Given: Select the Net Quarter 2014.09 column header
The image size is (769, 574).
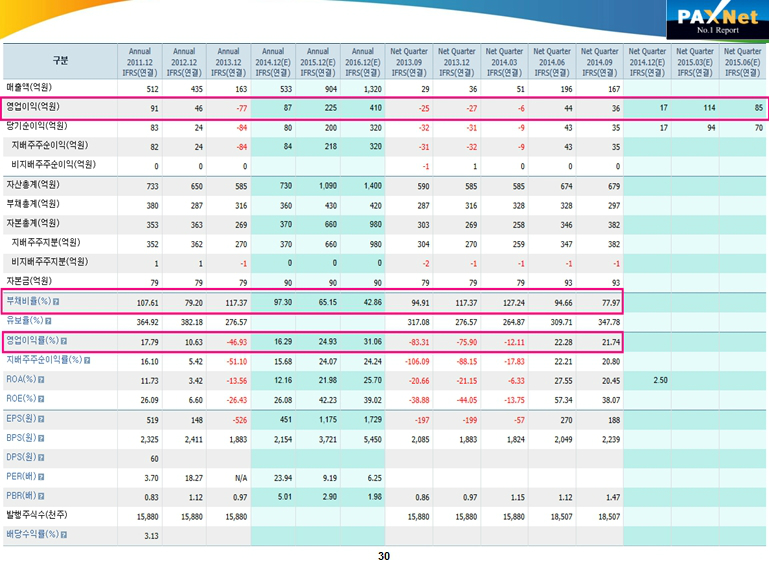Looking at the screenshot, I should (x=599, y=61).
